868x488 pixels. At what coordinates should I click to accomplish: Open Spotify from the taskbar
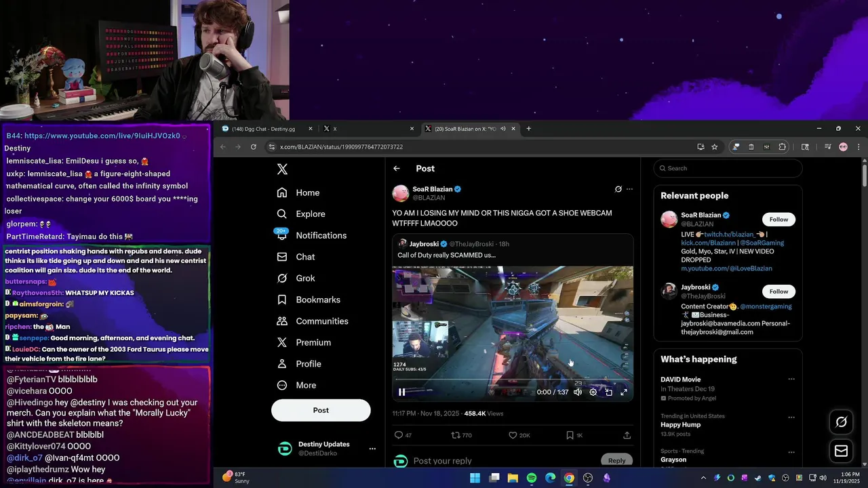532,478
